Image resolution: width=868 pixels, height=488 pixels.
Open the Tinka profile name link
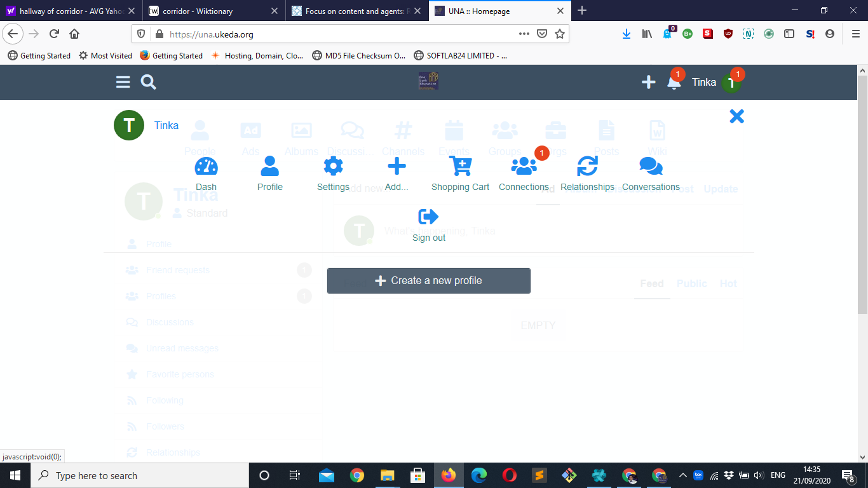[x=166, y=125]
